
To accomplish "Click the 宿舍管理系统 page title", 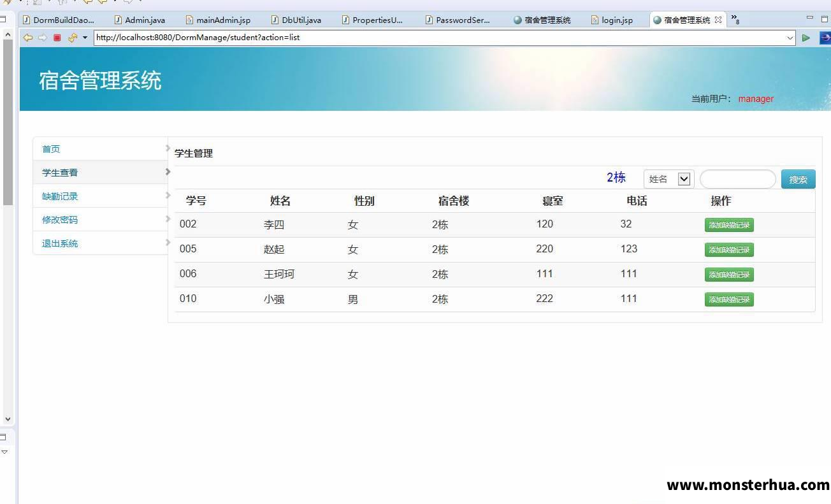I will point(100,81).
